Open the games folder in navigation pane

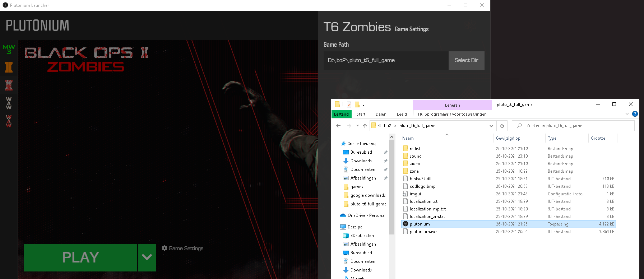point(357,187)
